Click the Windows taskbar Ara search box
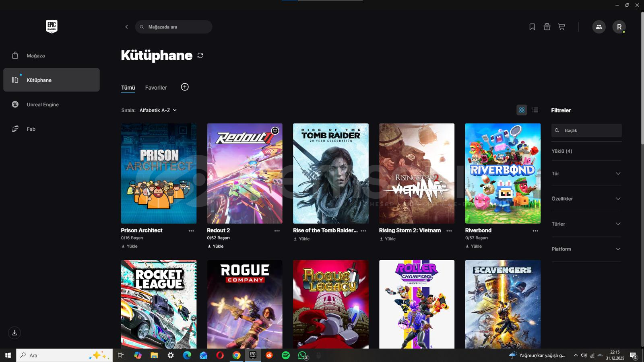Viewport: 644px width, 362px height. [64, 355]
